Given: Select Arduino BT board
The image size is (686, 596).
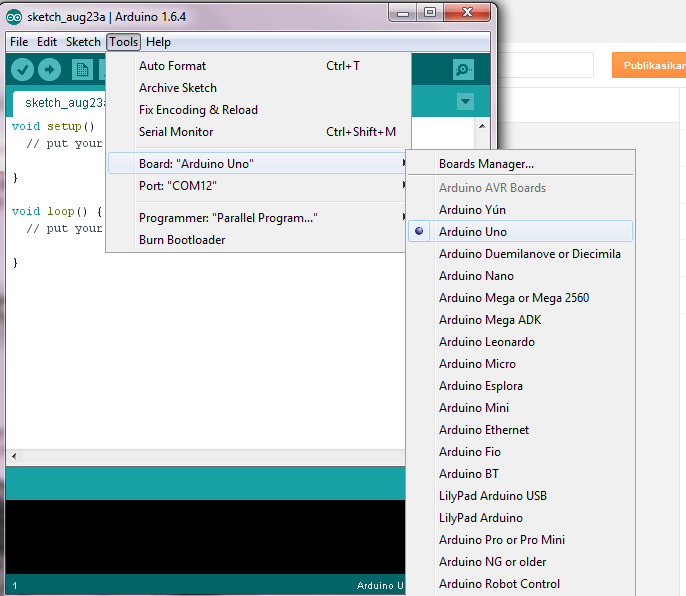Looking at the screenshot, I should pos(520,473).
